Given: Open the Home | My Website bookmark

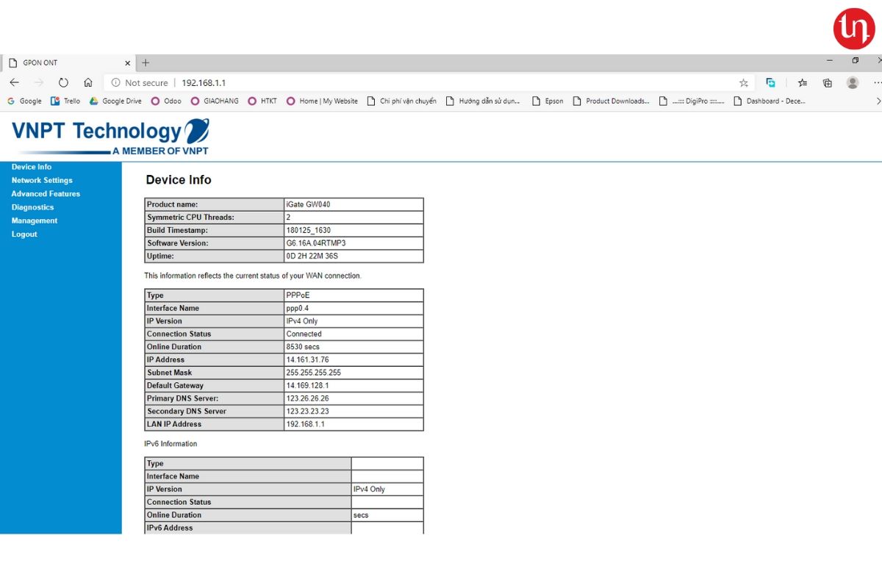Looking at the screenshot, I should pos(322,101).
